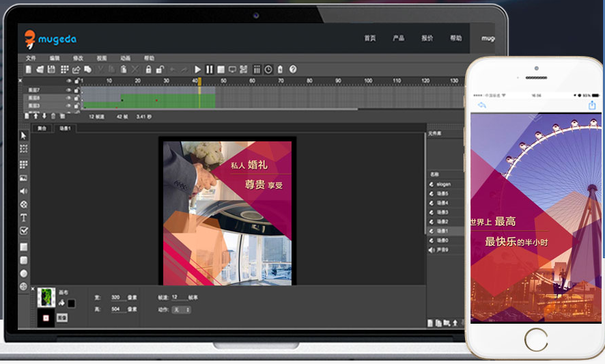The height and width of the screenshot is (364, 605).
Task: Click the 产品 link in header
Action: click(x=398, y=38)
